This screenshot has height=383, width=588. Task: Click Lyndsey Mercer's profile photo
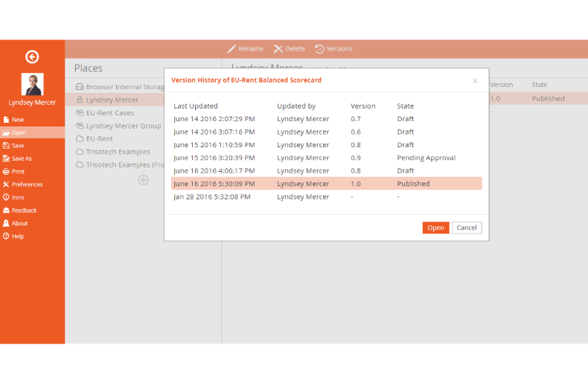32,84
